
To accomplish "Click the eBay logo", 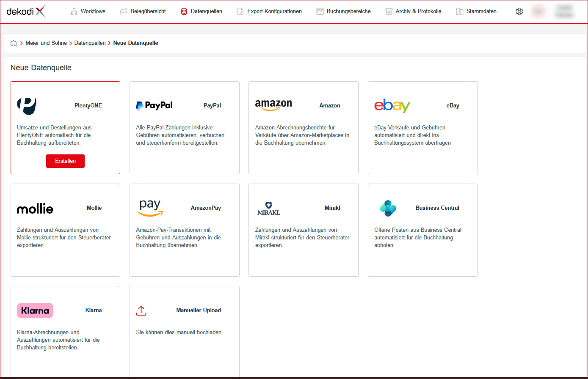I will point(392,106).
